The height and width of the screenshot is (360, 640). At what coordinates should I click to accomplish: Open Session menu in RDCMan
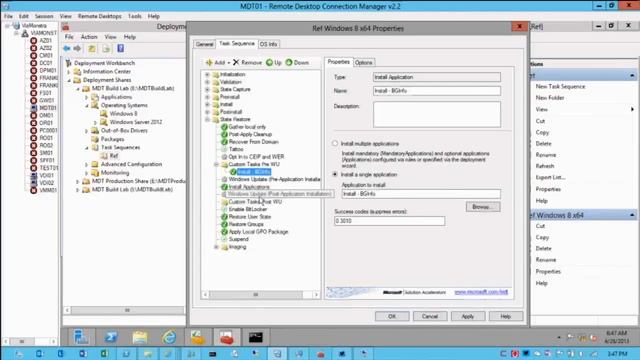(x=44, y=16)
